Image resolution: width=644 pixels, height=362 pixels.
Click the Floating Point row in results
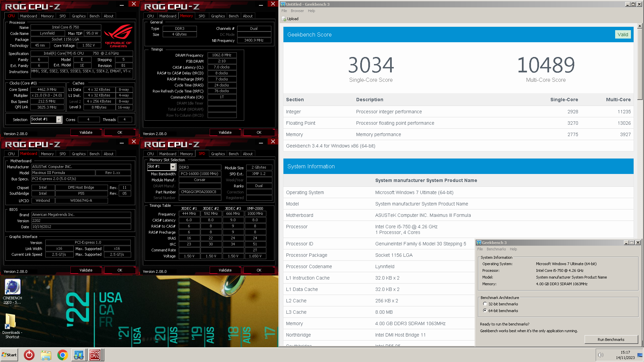pyautogui.click(x=458, y=123)
